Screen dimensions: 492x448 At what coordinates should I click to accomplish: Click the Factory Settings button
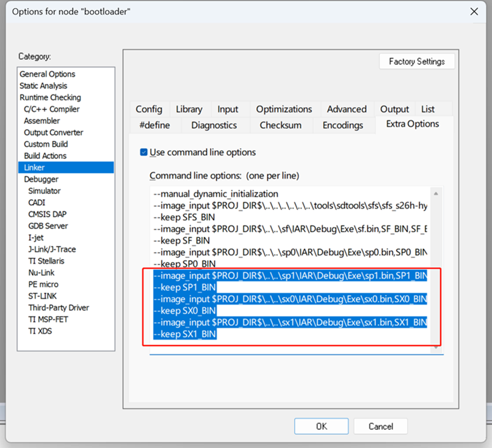pyautogui.click(x=417, y=61)
